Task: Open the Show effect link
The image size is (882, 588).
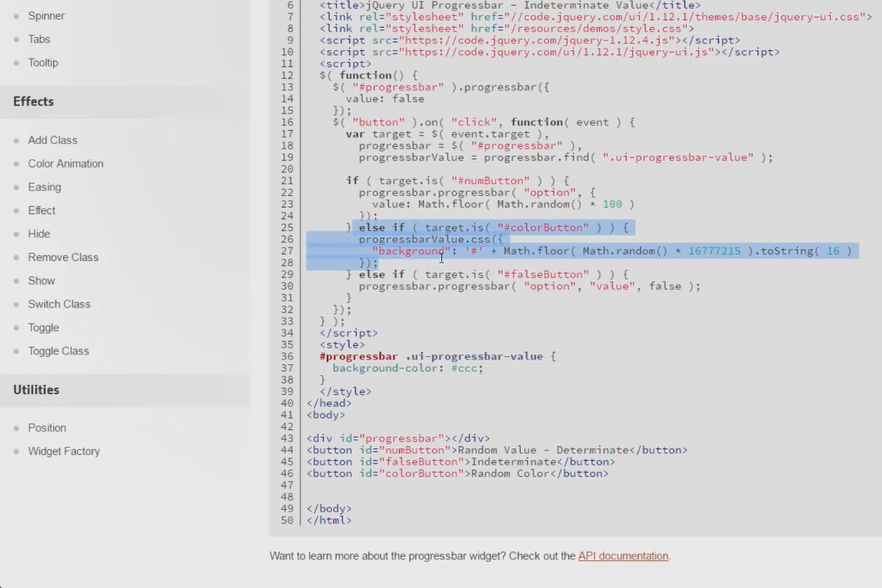Action: 41,281
